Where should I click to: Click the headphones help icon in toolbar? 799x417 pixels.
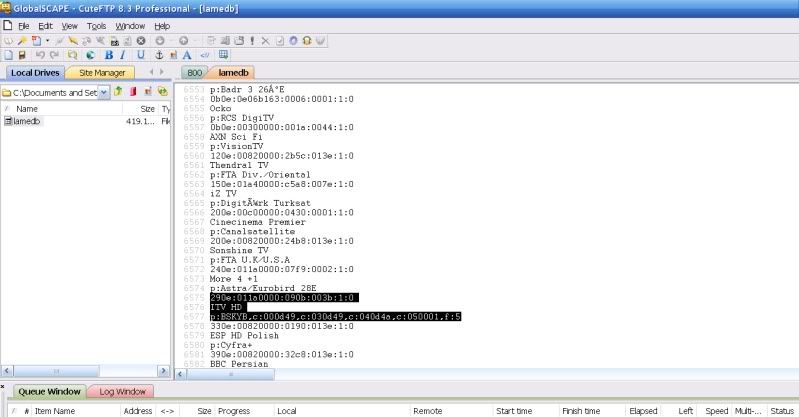(307, 41)
